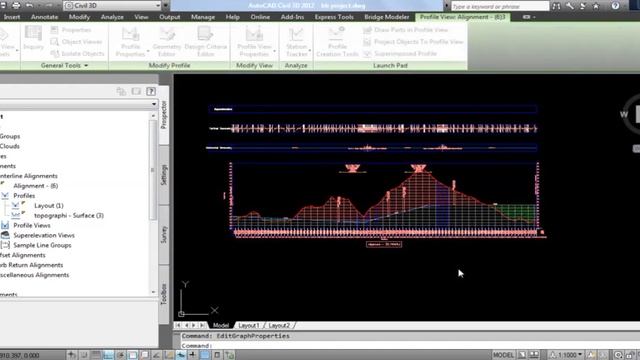The width and height of the screenshot is (640, 360).
Task: Toggle Snap Mode in status bar
Action: coord(84,355)
